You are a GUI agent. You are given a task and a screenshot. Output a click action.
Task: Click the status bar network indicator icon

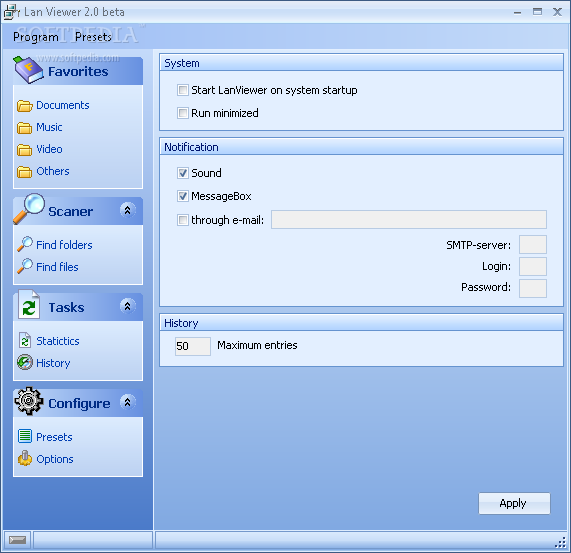pyautogui.click(x=17, y=540)
